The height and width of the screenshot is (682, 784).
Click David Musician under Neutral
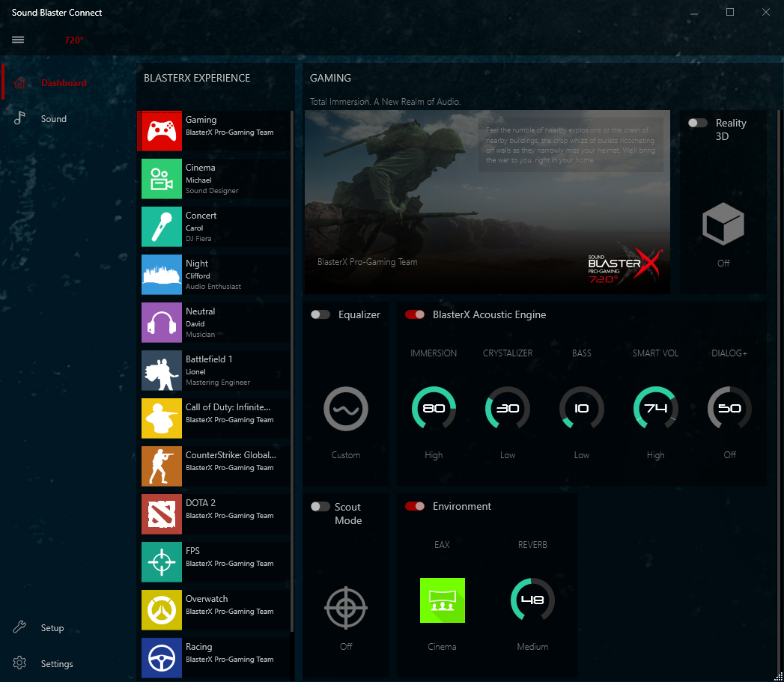[200, 329]
